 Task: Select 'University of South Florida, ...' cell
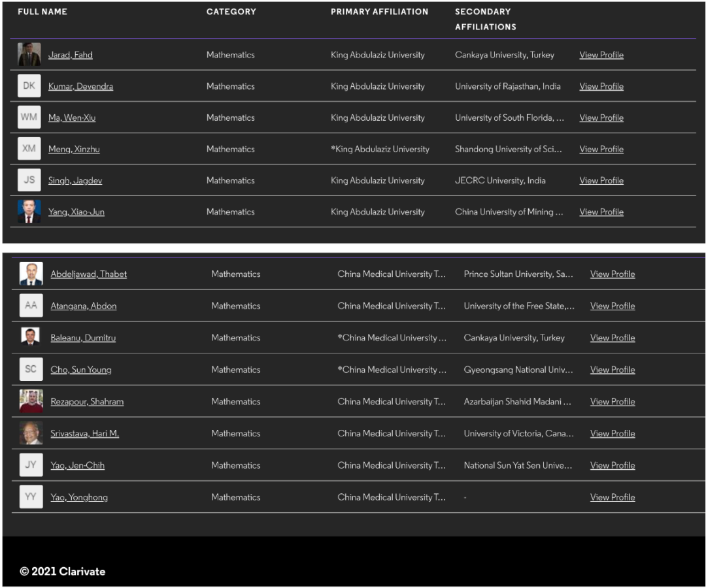click(509, 118)
